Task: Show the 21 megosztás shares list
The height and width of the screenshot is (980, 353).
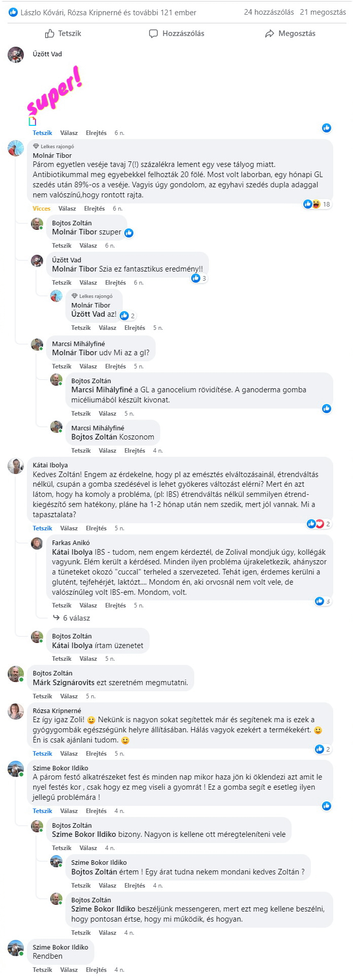Action: (x=323, y=12)
